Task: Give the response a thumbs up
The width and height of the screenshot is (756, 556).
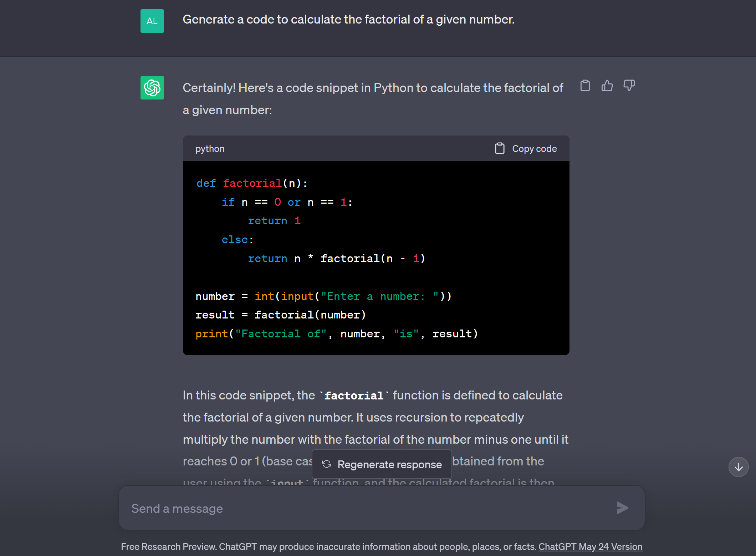Action: tap(607, 86)
